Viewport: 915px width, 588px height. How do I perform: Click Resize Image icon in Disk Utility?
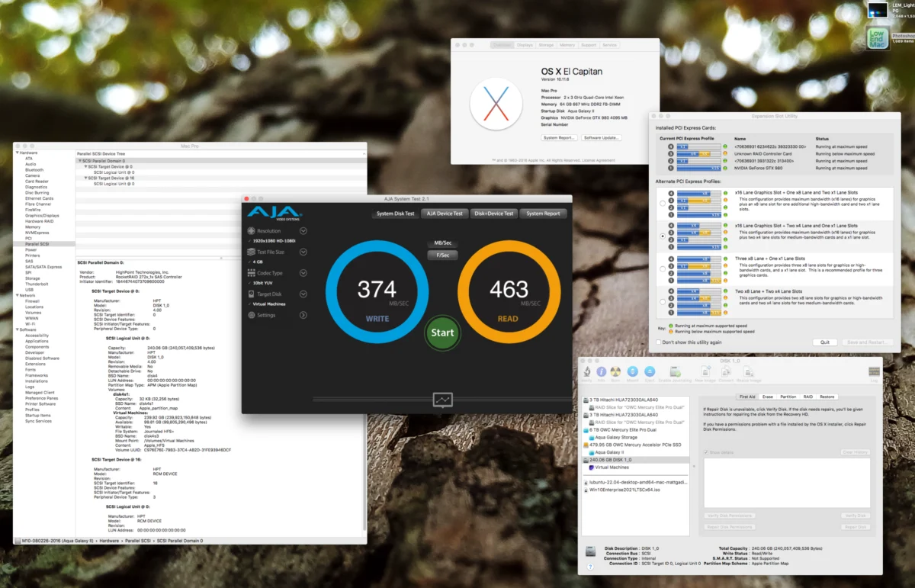click(749, 371)
